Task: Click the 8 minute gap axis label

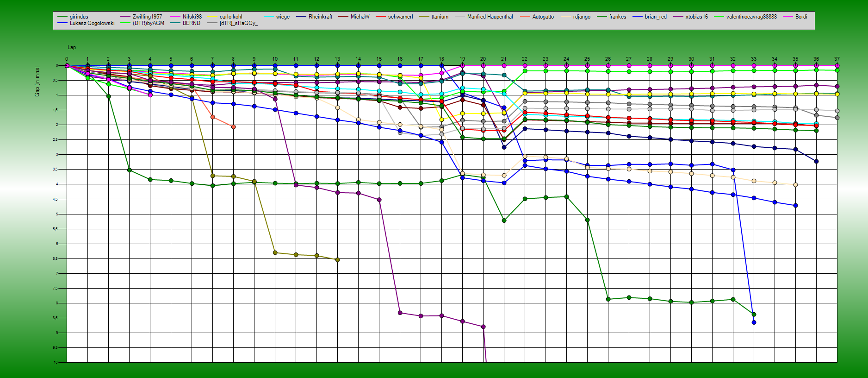Action: point(57,303)
